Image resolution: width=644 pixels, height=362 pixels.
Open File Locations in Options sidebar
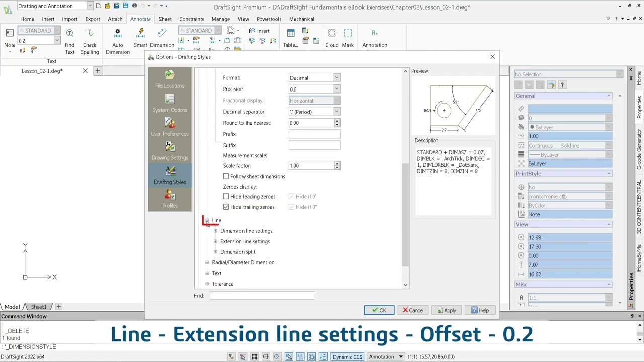pos(170,79)
